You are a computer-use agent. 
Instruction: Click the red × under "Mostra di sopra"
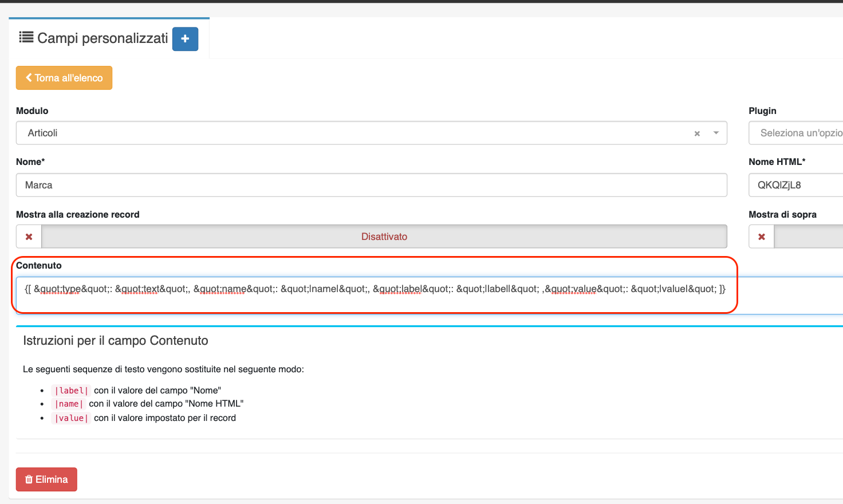761,236
